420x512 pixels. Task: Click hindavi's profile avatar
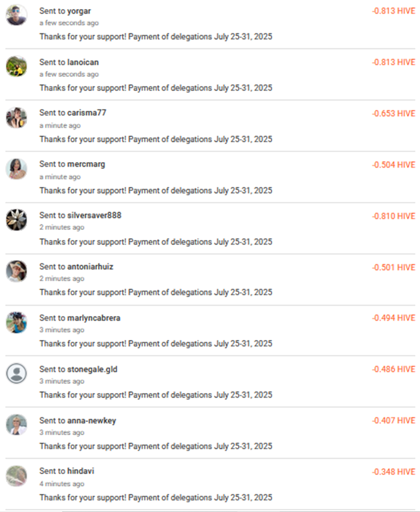click(x=16, y=476)
